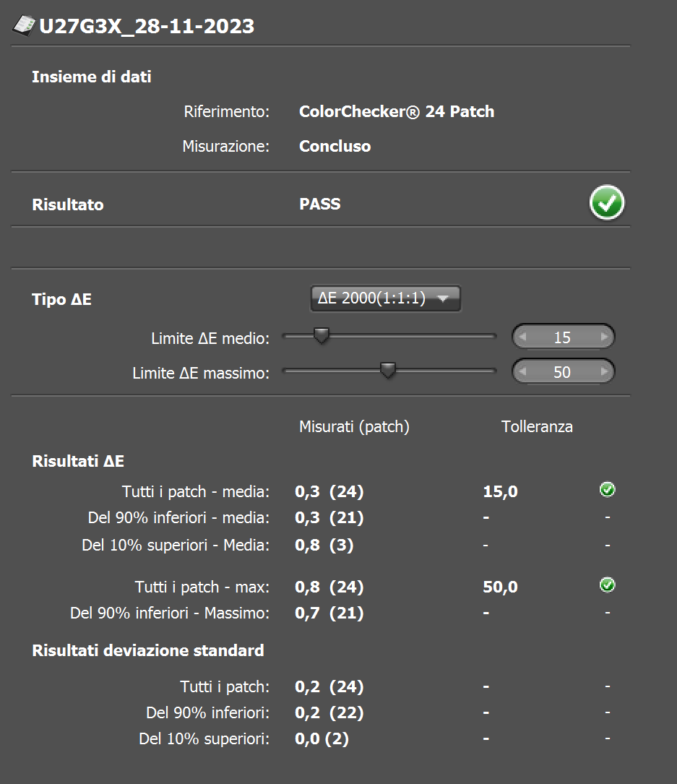Click the Limite ΔE medio value field showing 15
The height and width of the screenshot is (784, 677).
point(563,337)
